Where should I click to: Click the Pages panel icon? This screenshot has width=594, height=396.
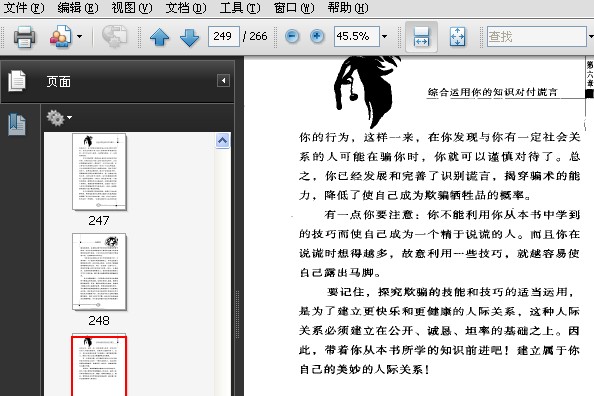(x=17, y=81)
